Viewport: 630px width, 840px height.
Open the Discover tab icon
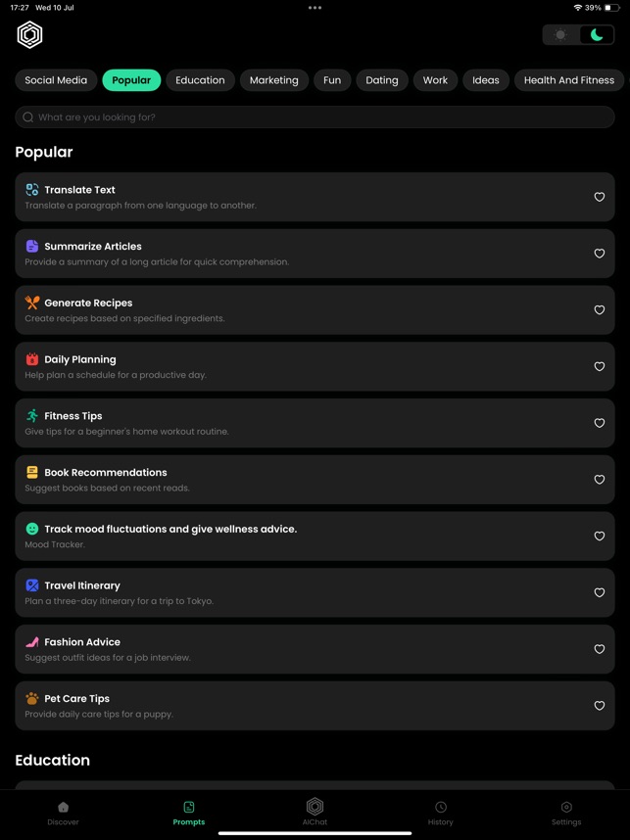pyautogui.click(x=63, y=808)
